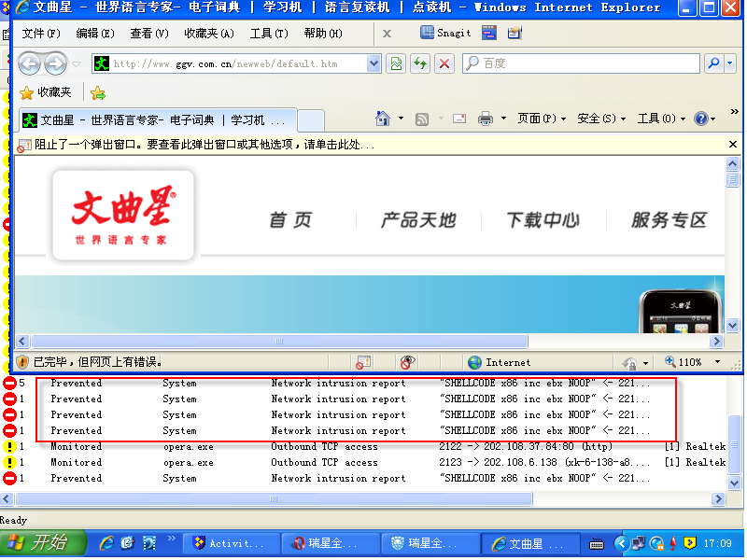Open the 收藏夹(A) menu
The height and width of the screenshot is (560, 747).
coord(208,34)
